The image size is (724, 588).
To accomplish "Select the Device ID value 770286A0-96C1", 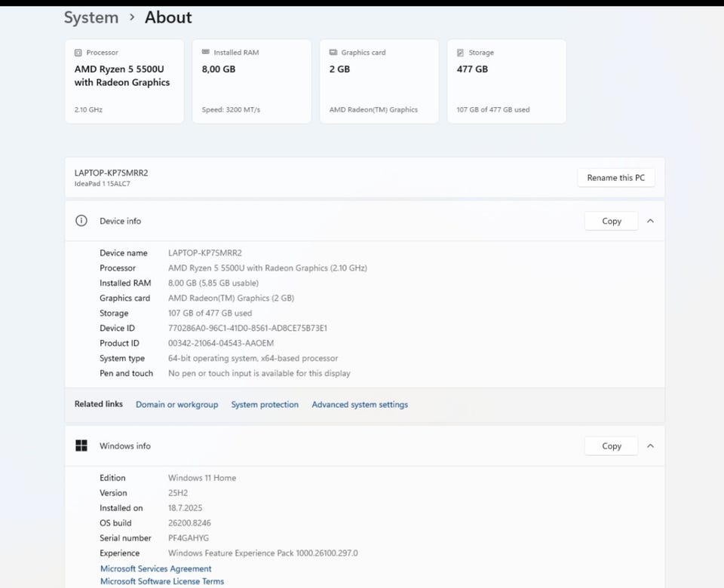I will pos(247,328).
